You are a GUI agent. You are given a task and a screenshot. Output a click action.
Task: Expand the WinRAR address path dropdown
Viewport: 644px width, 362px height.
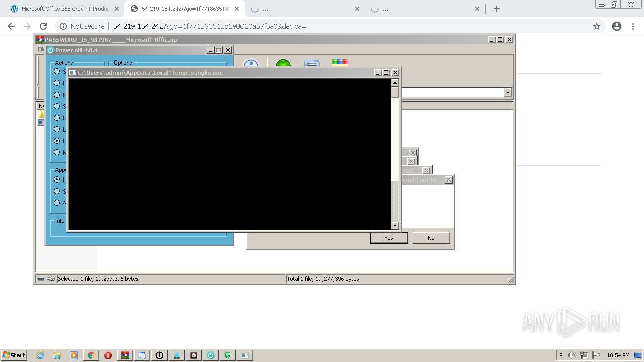[x=508, y=93]
